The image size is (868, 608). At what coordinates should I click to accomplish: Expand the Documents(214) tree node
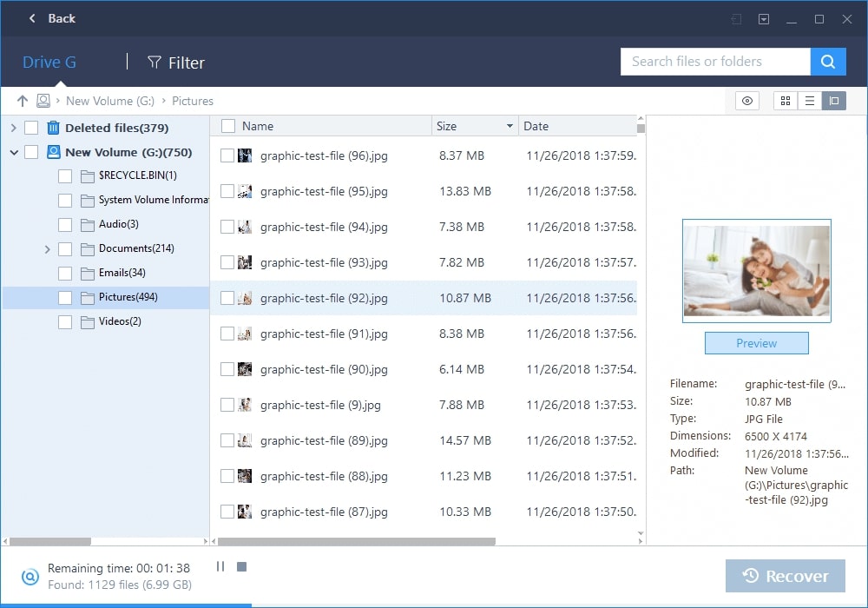coord(48,248)
